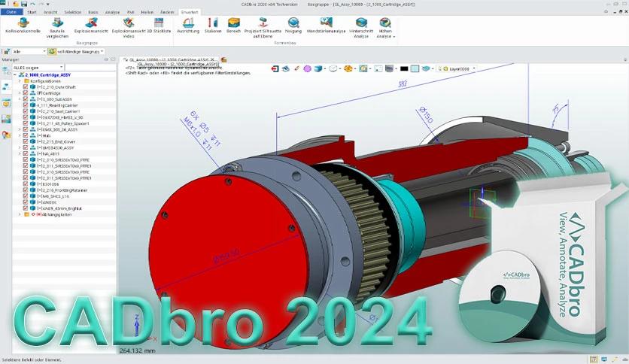This screenshot has width=629, height=364.
Task: Toggle the 2_215_End_Cover visibility checkbox
Action: point(26,141)
